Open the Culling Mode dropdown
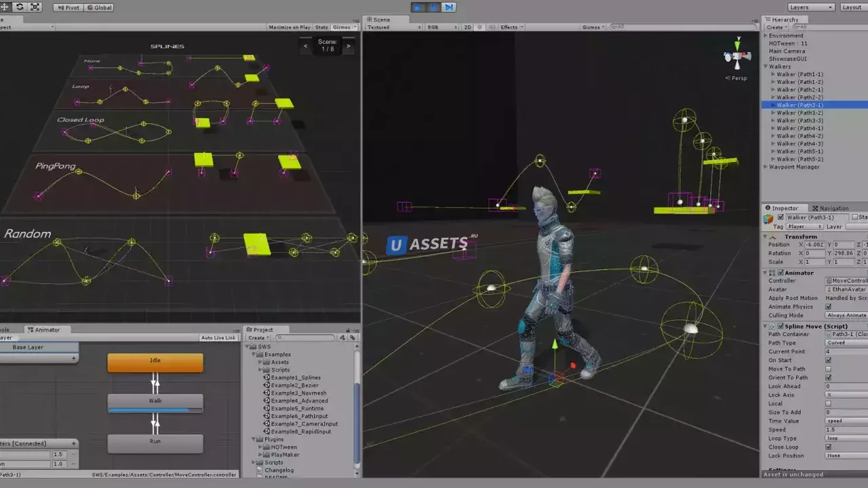Viewport: 868px width, 488px height. (846, 315)
